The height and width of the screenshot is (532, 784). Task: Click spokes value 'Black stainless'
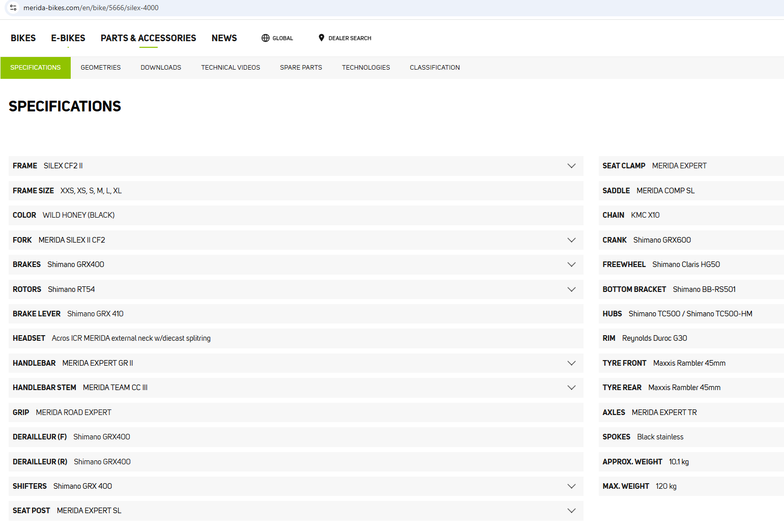(660, 437)
